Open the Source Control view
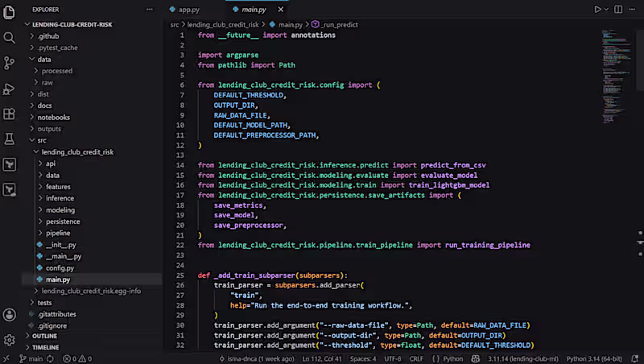 pyautogui.click(x=9, y=63)
